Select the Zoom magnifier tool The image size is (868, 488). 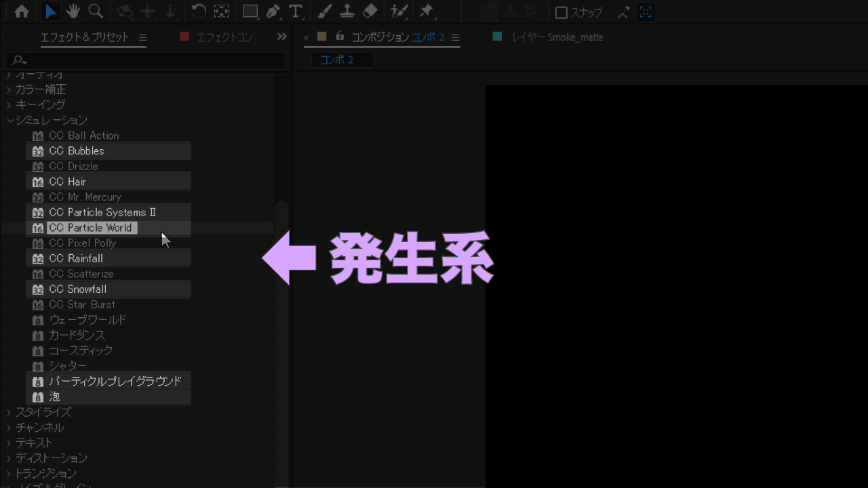point(96,12)
